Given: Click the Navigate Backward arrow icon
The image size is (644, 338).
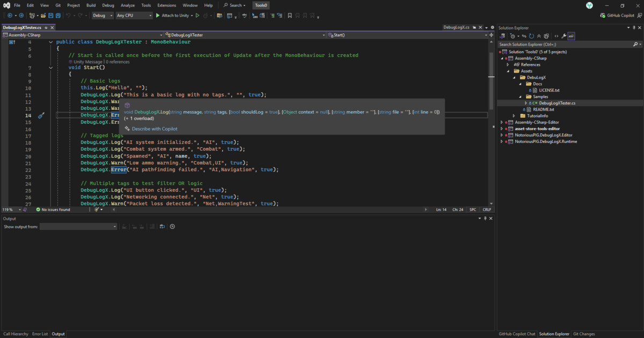Looking at the screenshot, I should (x=10, y=16).
